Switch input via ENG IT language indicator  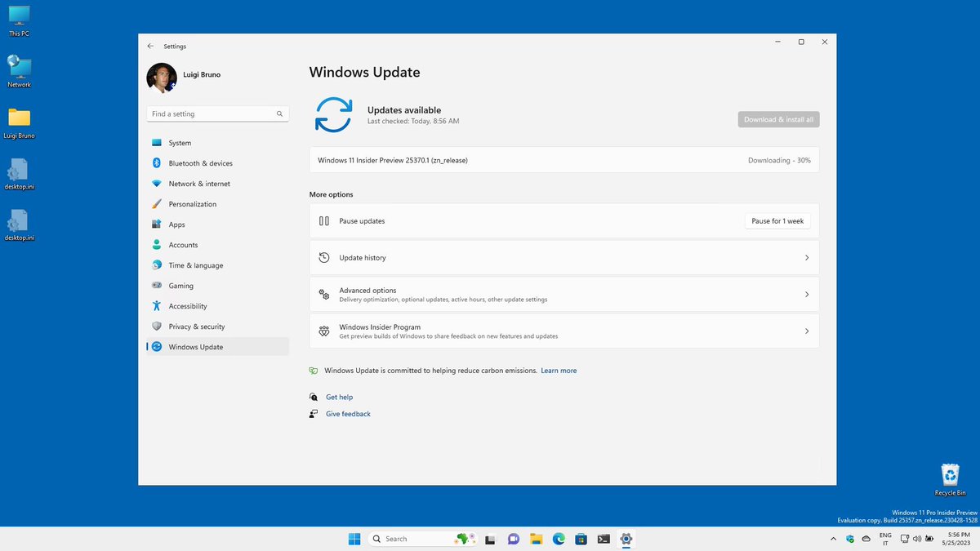point(885,539)
